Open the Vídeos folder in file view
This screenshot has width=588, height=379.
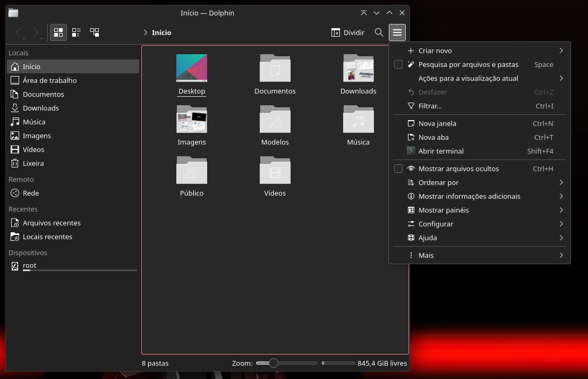click(275, 172)
